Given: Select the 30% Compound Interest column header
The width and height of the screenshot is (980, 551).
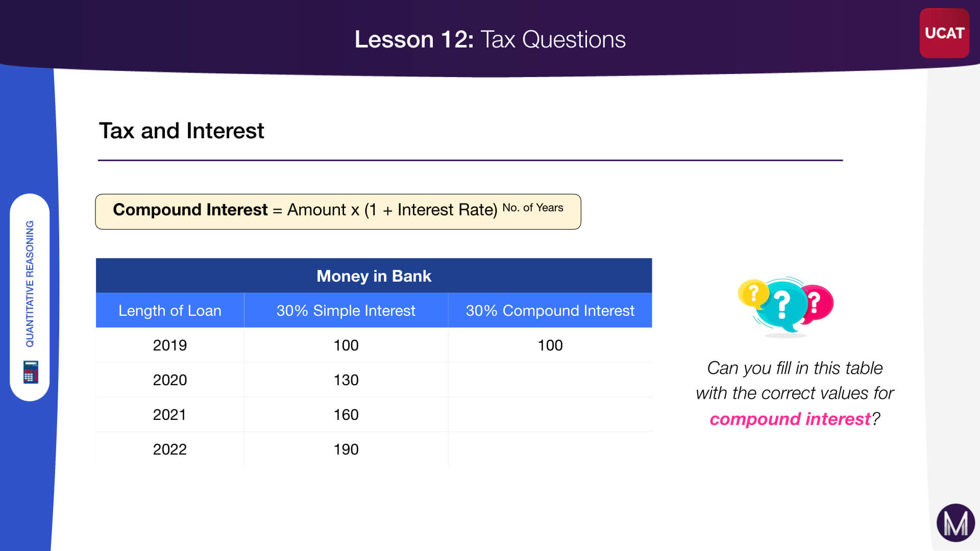Looking at the screenshot, I should (550, 310).
